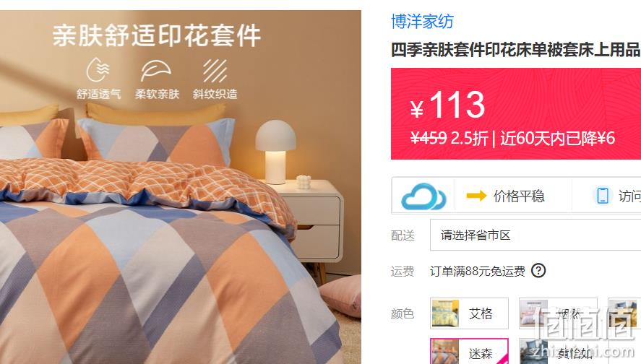
Task: Select the 黄怡如 color option
Action: [x=558, y=351]
